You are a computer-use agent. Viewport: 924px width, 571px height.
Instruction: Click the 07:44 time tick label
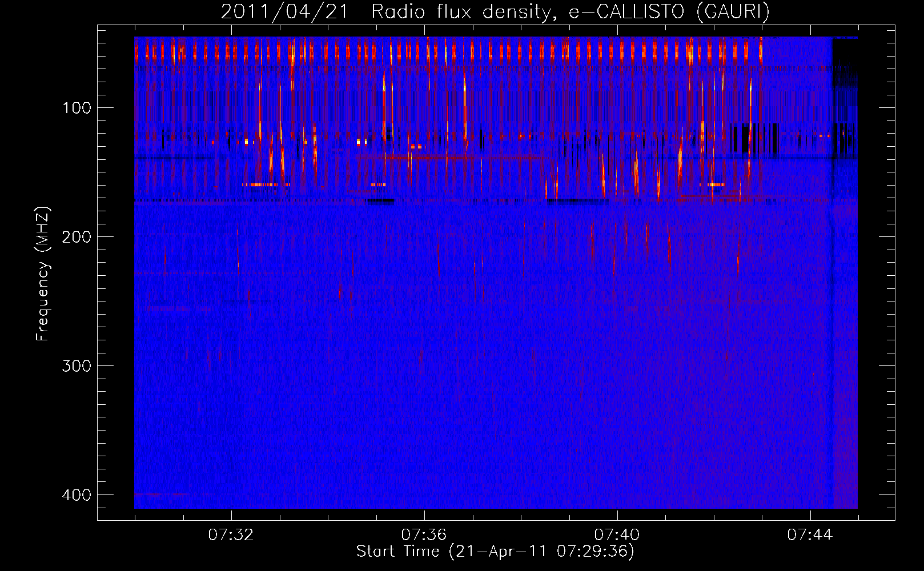point(810,535)
